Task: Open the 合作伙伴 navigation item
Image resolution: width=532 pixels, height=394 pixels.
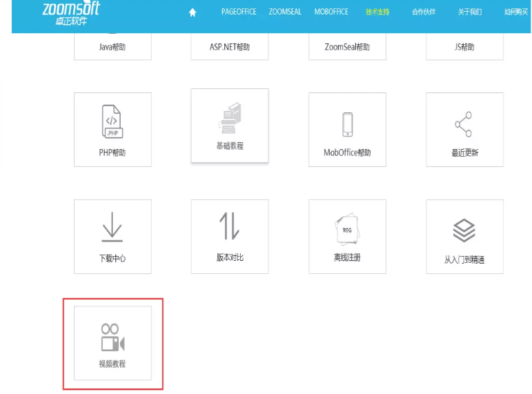Action: pyautogui.click(x=424, y=12)
